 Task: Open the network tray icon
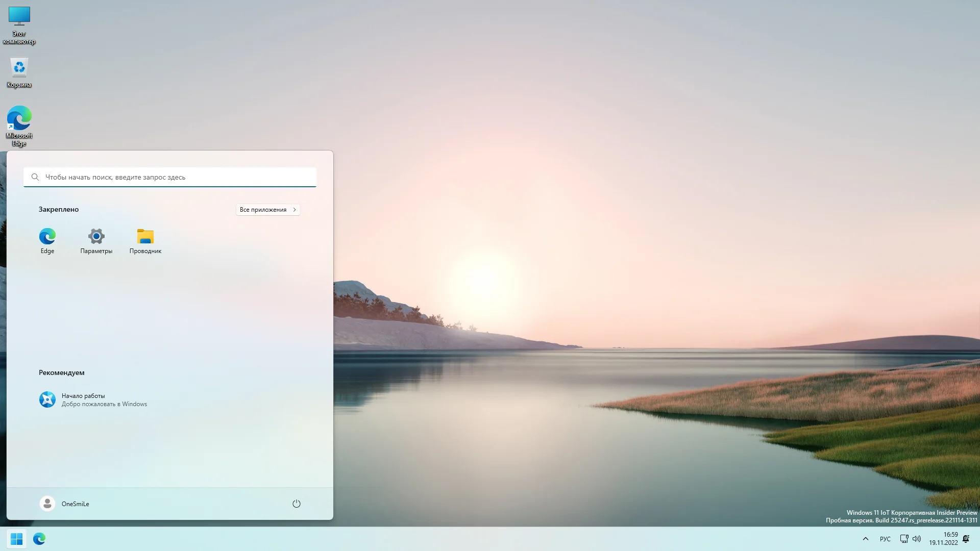904,539
